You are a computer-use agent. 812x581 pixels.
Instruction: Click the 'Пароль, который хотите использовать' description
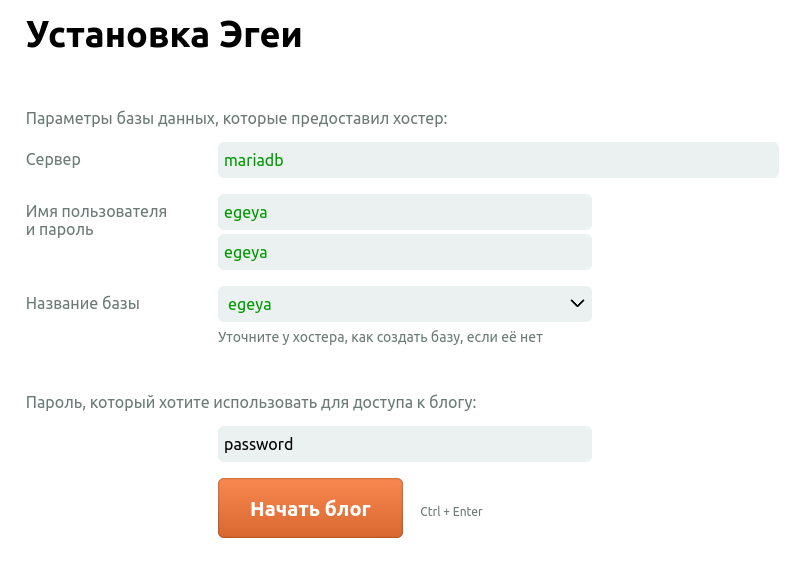pos(251,403)
